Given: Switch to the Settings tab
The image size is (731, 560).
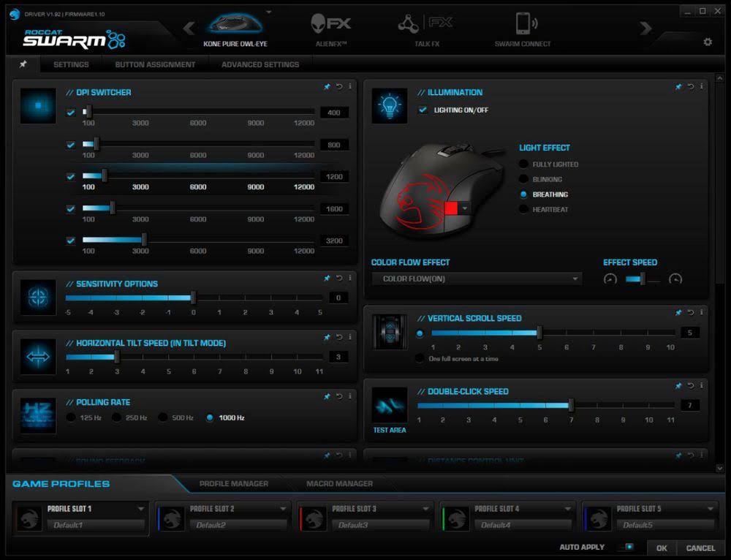Looking at the screenshot, I should pos(71,64).
